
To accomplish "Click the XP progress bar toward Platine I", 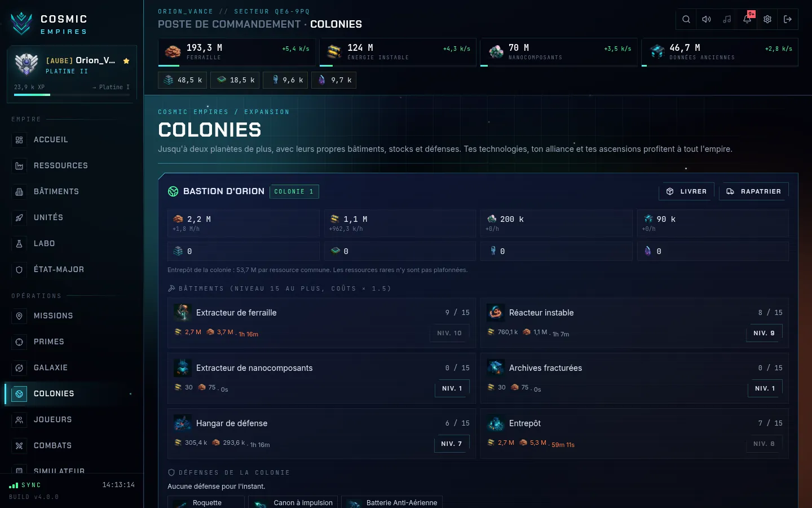I will tap(72, 95).
